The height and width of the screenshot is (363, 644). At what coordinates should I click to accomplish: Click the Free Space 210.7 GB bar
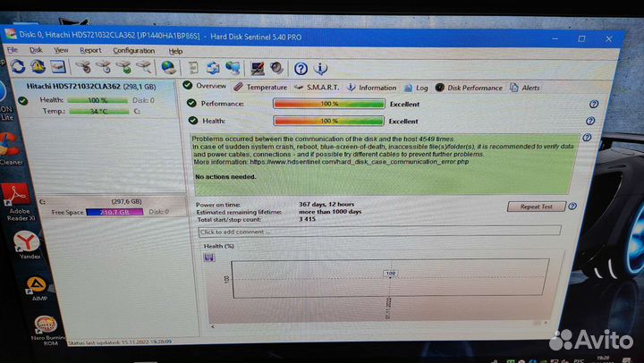click(x=114, y=212)
